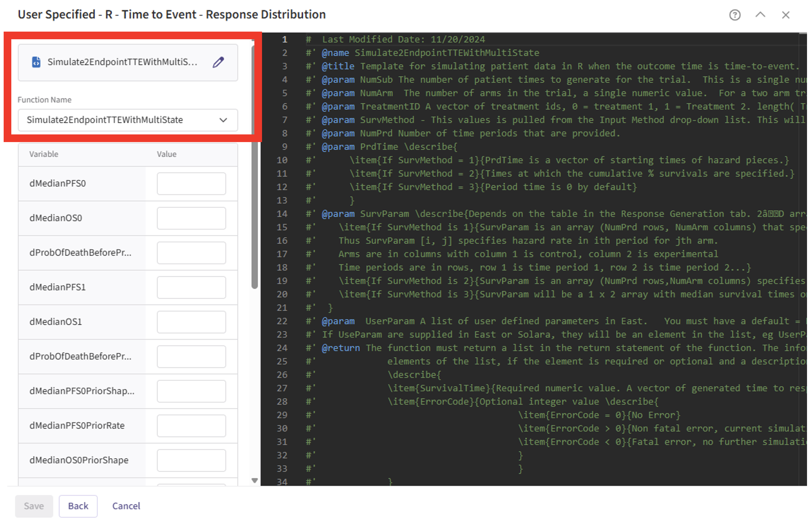Click the Back button
This screenshot has width=812, height=527.
point(78,506)
